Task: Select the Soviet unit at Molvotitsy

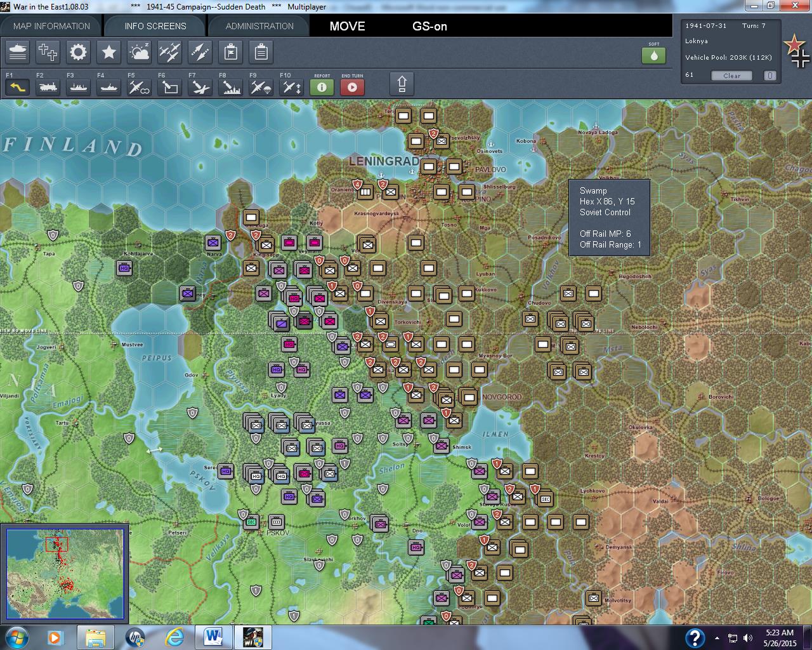Action: pyautogui.click(x=594, y=598)
